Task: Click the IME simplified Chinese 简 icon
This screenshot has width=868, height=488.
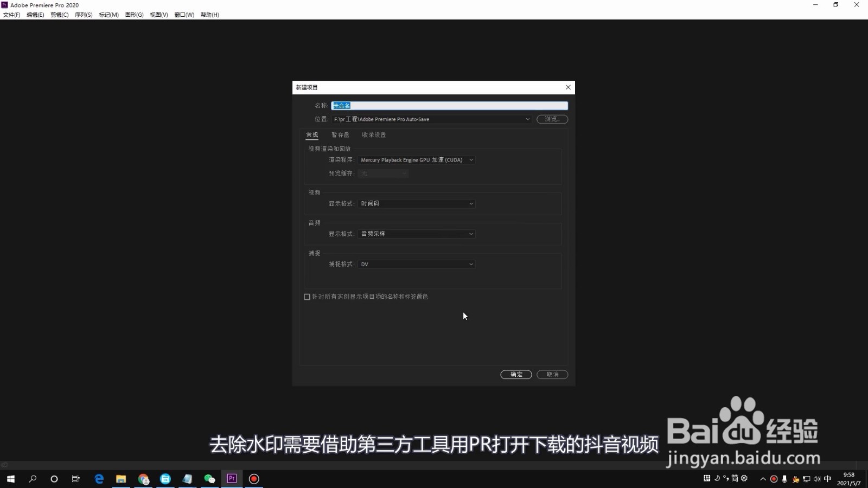Action: pos(735,478)
